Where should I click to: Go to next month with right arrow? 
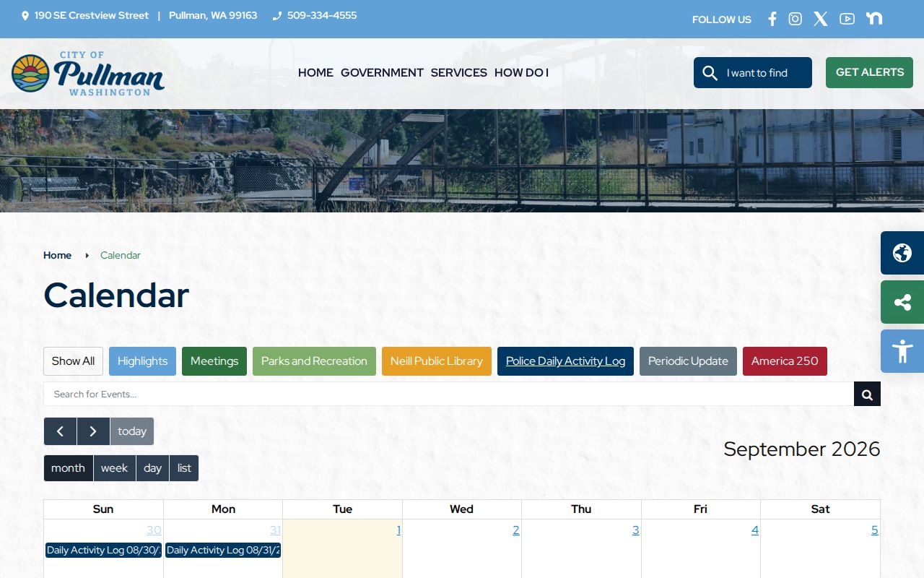pos(93,431)
